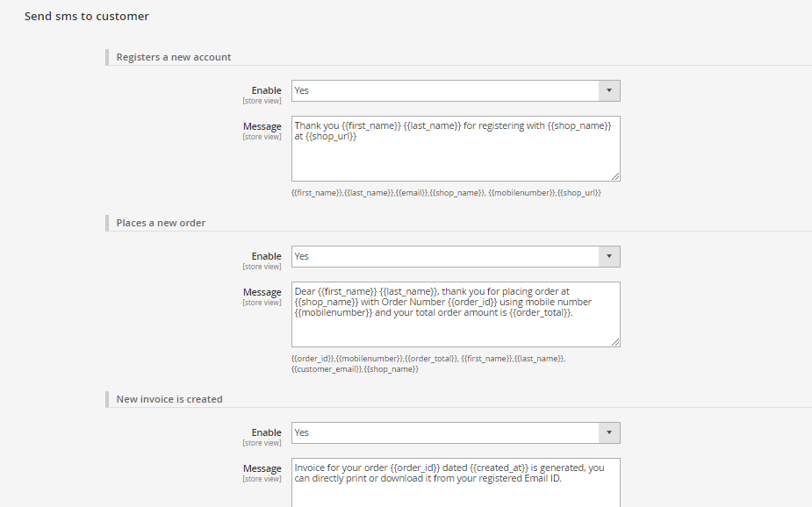This screenshot has width=812, height=507.
Task: Click the Registers a new account heading
Action: pyautogui.click(x=174, y=57)
